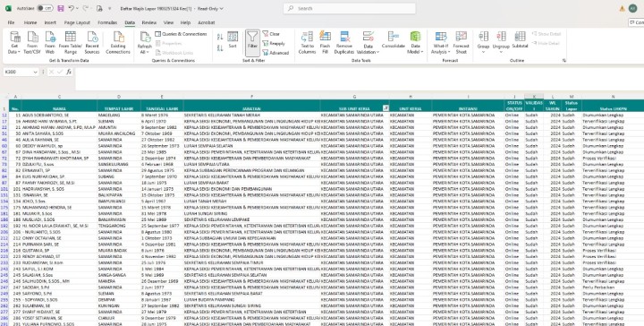This screenshot has width=644, height=326.
Task: Click the warning alert icon in title bar
Action: 622,8
